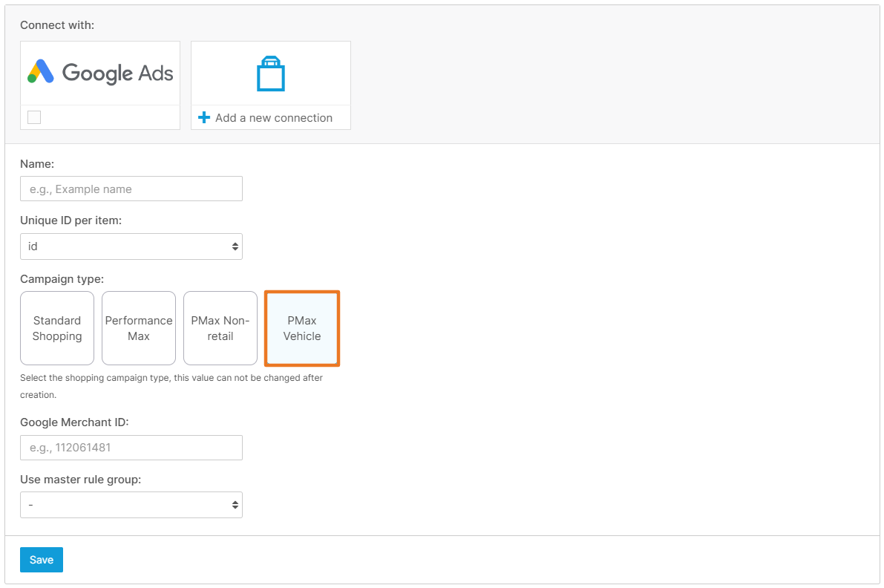Tick the checkbox under Google Ads
This screenshot has height=588, width=884.
[34, 117]
